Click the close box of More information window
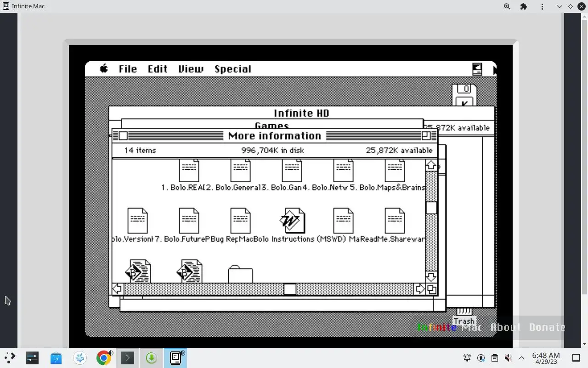 pyautogui.click(x=123, y=136)
